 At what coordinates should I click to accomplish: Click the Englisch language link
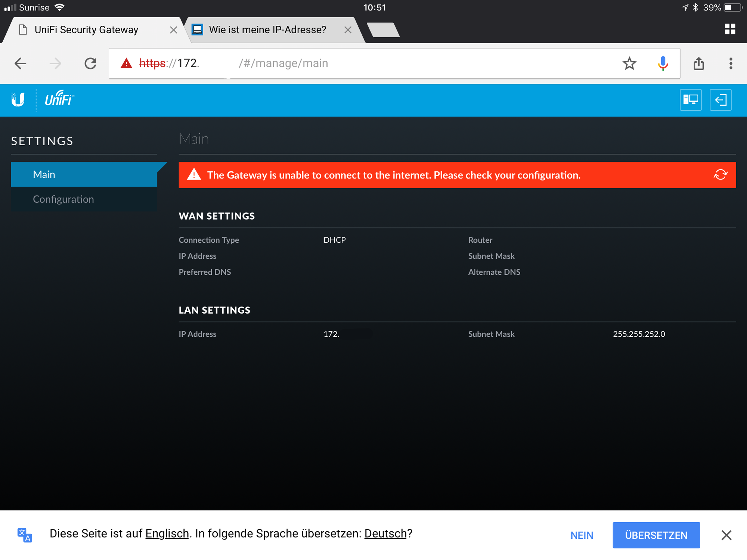(x=167, y=533)
